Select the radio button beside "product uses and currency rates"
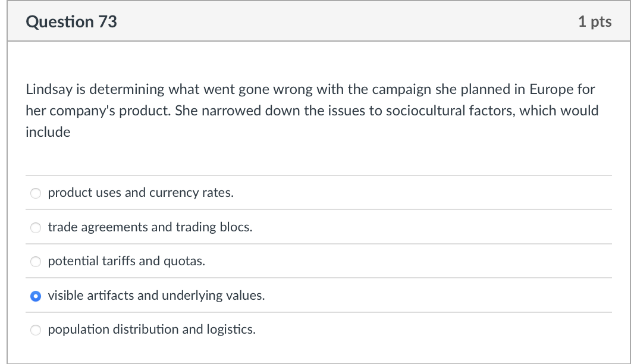This screenshot has height=364, width=634. pyautogui.click(x=36, y=193)
